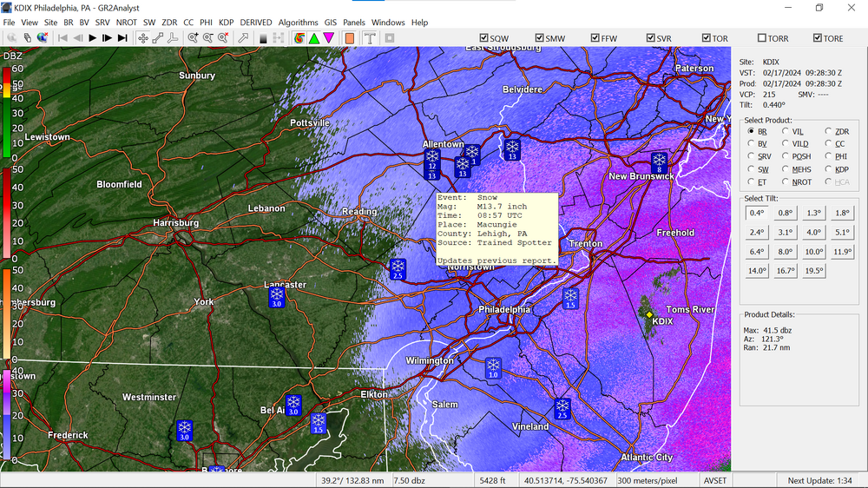This screenshot has height=488, width=868.
Task: Open the Windows menu
Action: pyautogui.click(x=388, y=23)
